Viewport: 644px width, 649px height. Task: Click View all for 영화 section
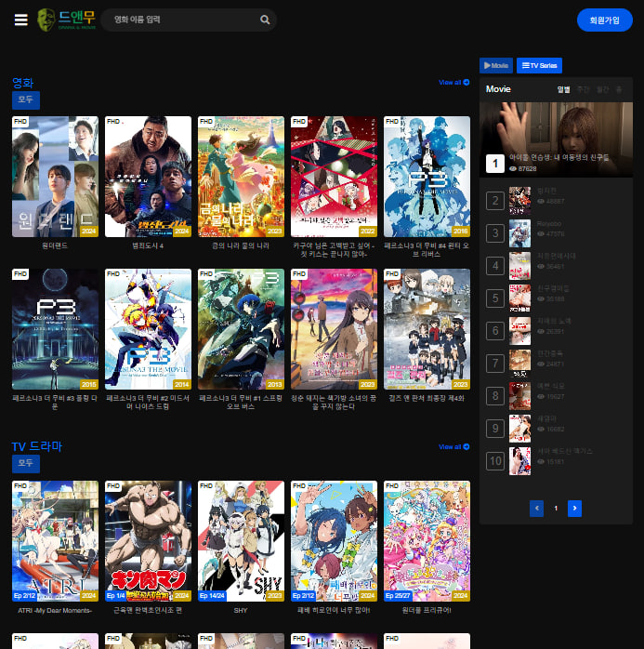[x=453, y=83]
